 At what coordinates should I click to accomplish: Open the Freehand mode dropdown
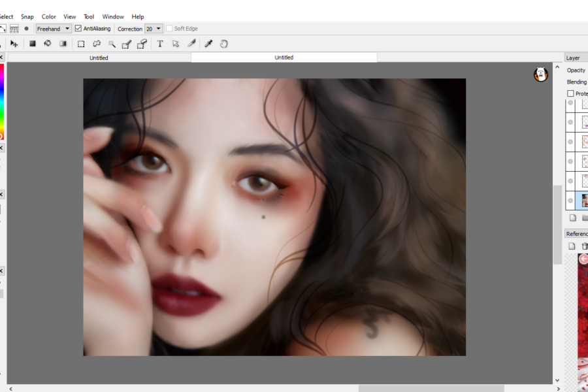(54, 29)
